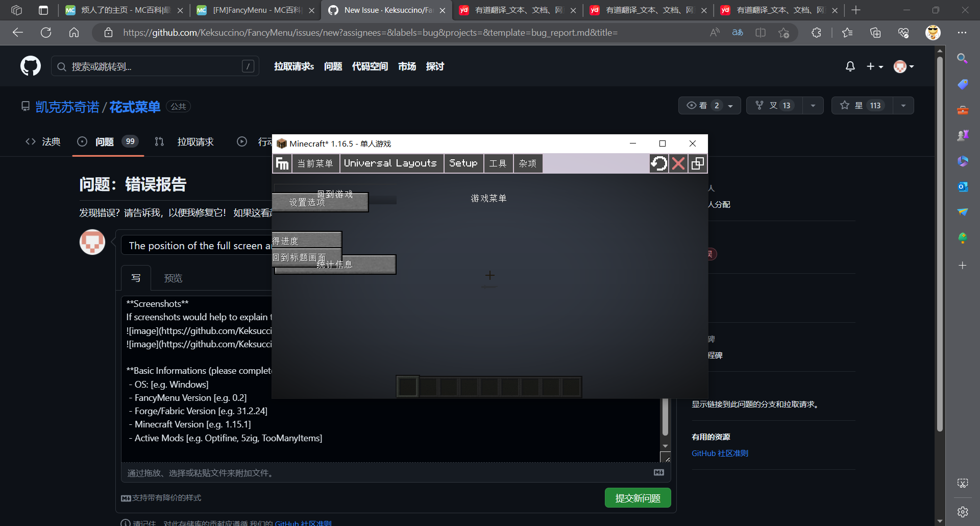Open the GitHub 社区准则 link
The height and width of the screenshot is (526, 980).
point(719,453)
